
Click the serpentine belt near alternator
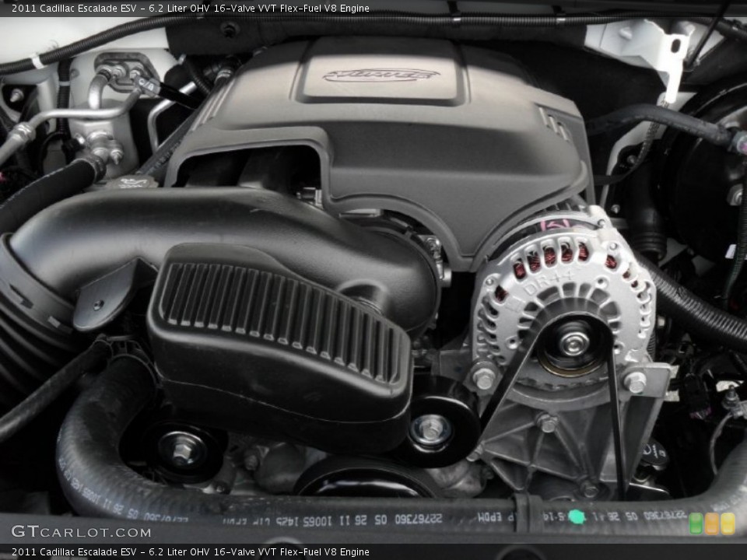click(x=616, y=420)
